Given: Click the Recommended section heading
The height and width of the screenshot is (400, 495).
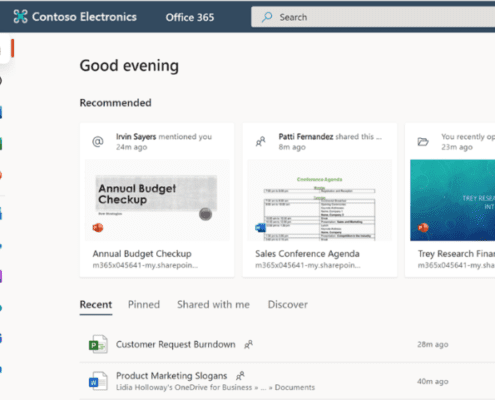Looking at the screenshot, I should (115, 103).
